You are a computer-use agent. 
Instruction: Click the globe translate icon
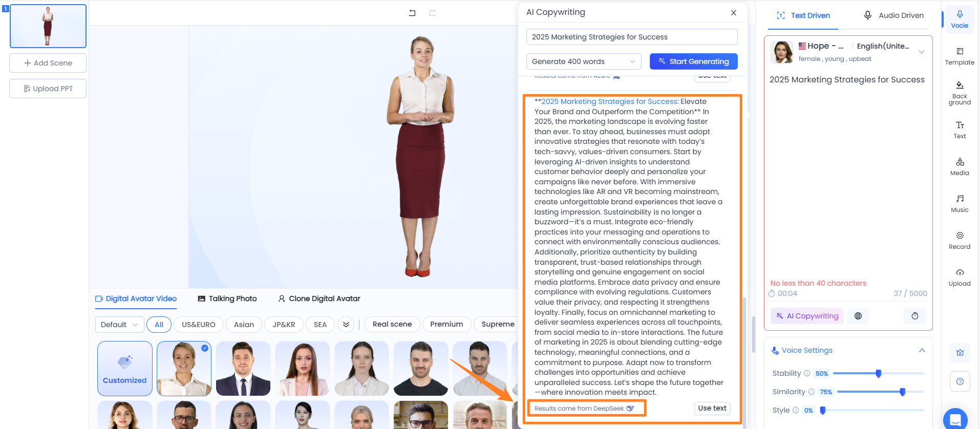click(x=858, y=316)
